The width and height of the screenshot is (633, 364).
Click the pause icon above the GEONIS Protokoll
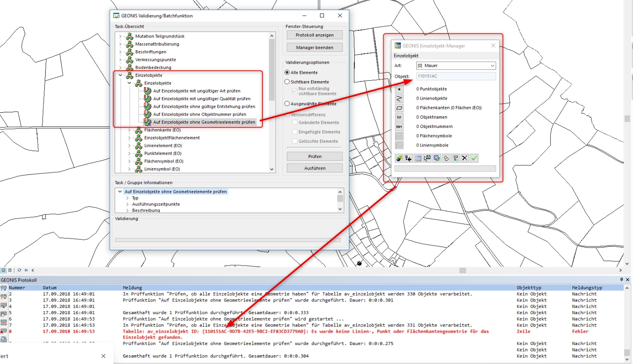pyautogui.click(x=26, y=270)
